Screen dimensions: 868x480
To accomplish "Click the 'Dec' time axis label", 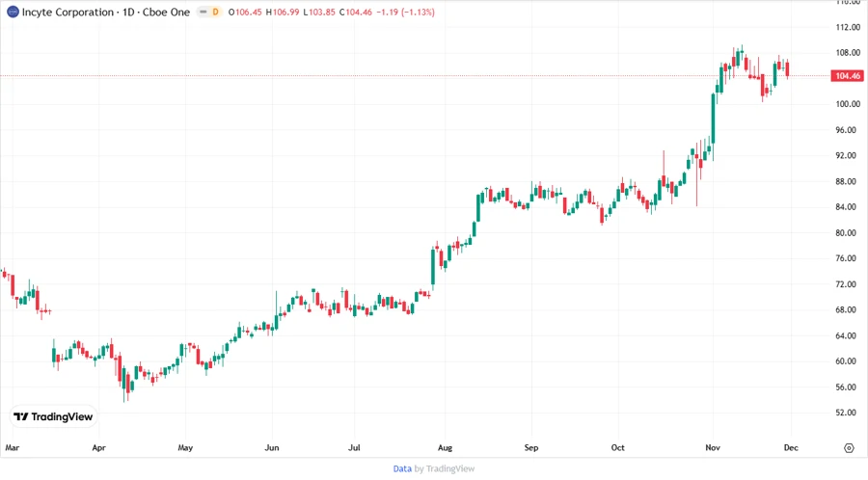I will pyautogui.click(x=791, y=447).
